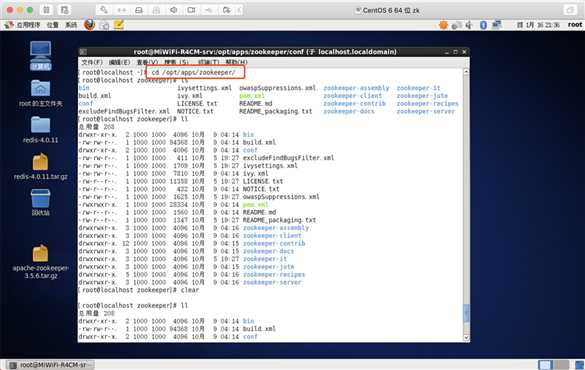This screenshot has height=370, width=585.
Task: Click the terminal scrollbar down arrow
Action: pyautogui.click(x=466, y=338)
